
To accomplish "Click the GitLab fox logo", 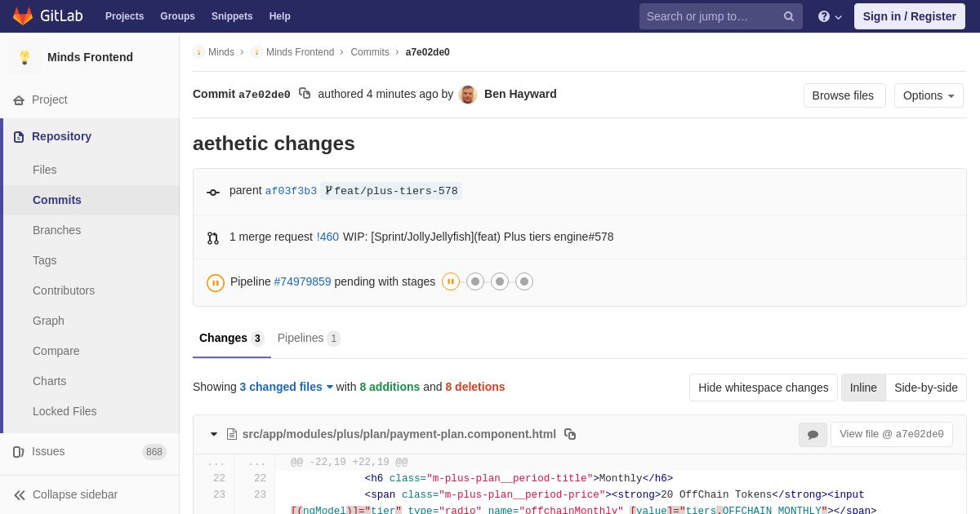I will pyautogui.click(x=23, y=16).
